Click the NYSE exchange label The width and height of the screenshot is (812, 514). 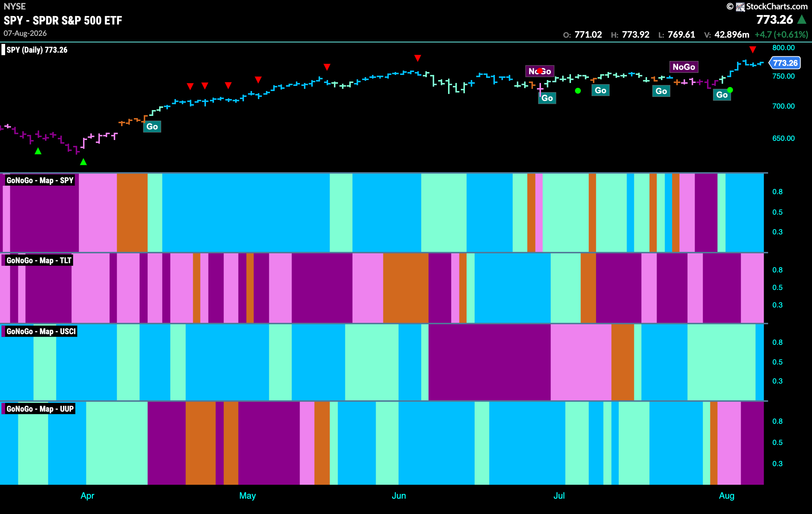click(x=15, y=6)
